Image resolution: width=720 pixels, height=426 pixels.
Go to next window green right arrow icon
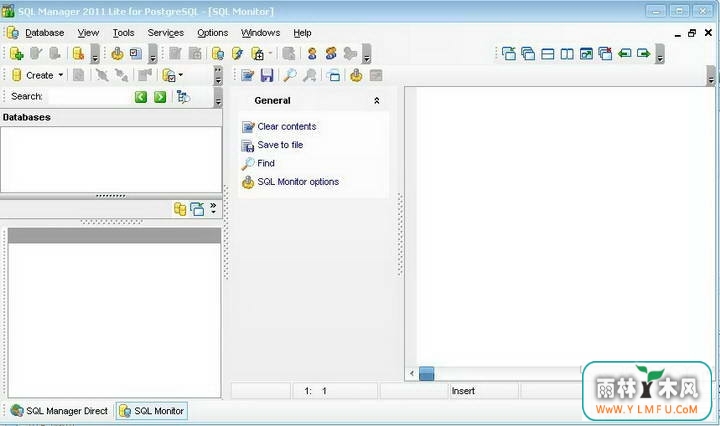(x=644, y=53)
